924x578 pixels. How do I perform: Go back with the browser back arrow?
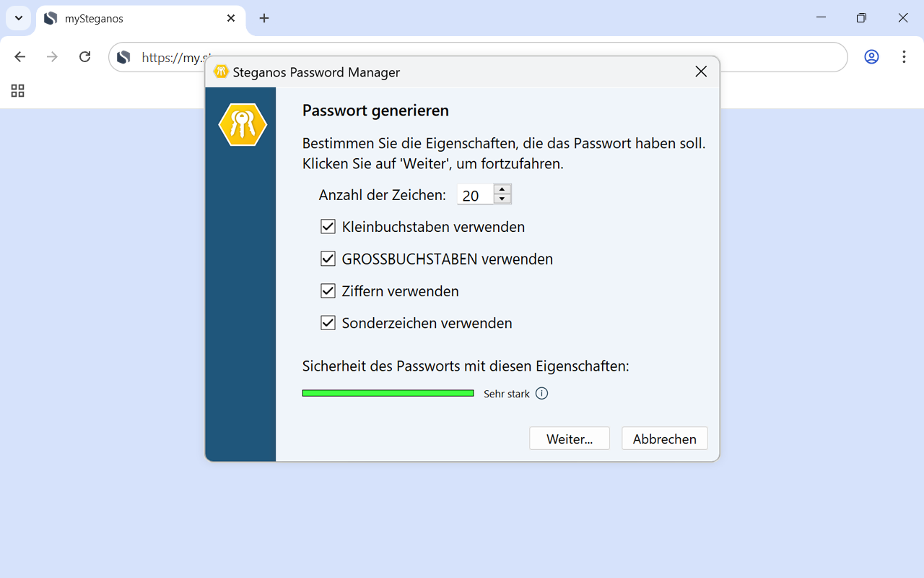[x=20, y=57]
